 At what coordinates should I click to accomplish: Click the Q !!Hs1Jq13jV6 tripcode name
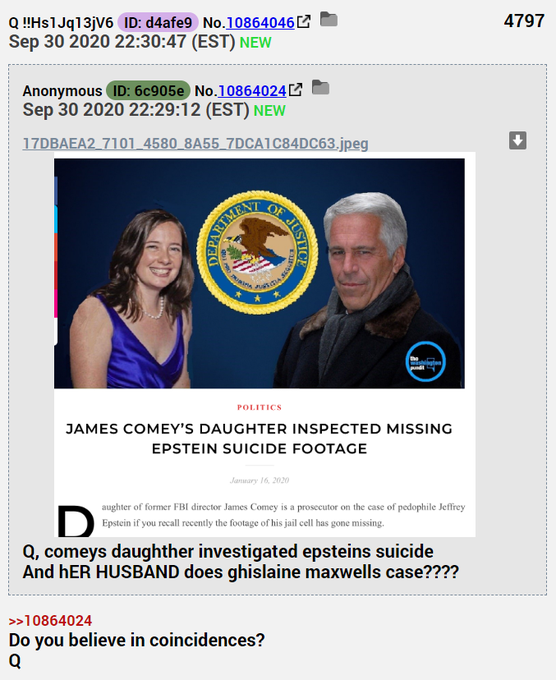pyautogui.click(x=61, y=23)
